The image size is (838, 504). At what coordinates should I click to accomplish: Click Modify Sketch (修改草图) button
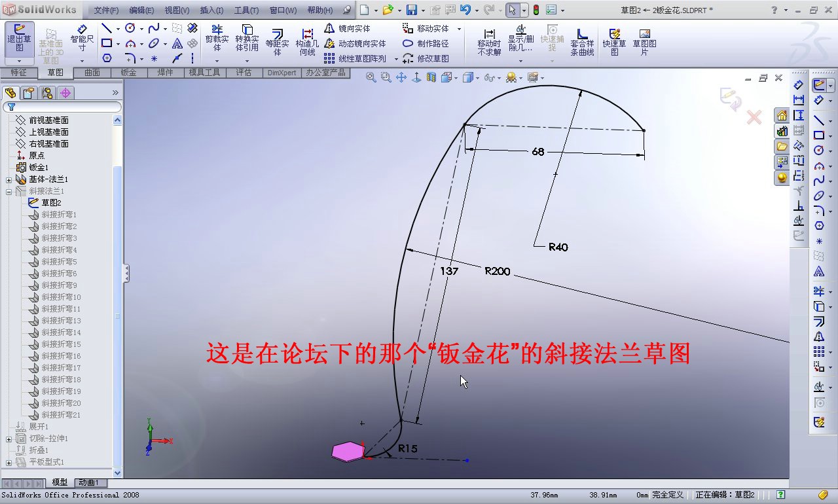[426, 59]
